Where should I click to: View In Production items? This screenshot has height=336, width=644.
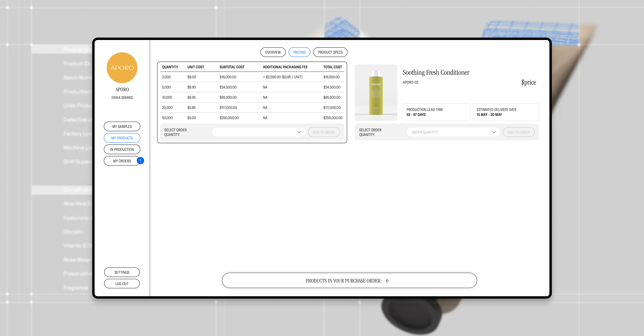click(x=122, y=150)
